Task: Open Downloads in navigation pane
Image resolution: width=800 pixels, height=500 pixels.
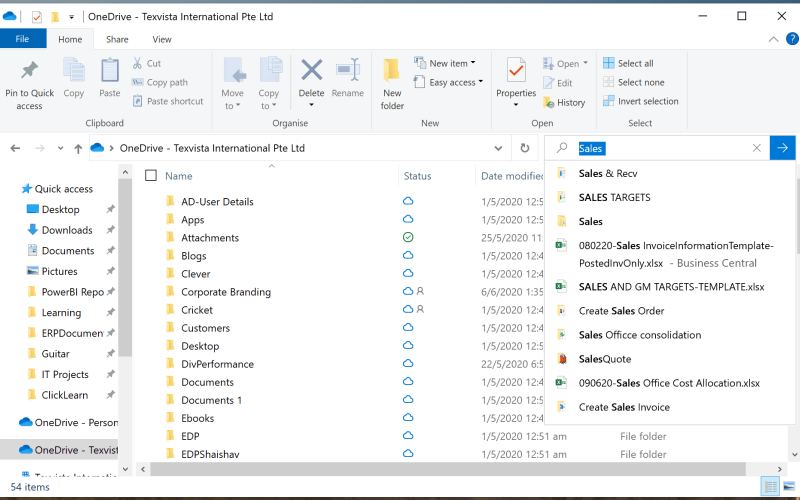Action: pyautogui.click(x=60, y=230)
